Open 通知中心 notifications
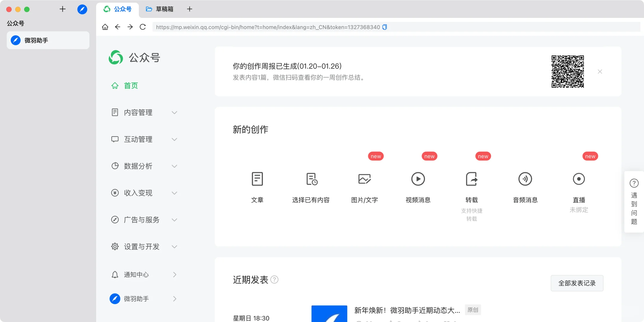This screenshot has width=644, height=322. click(136, 274)
